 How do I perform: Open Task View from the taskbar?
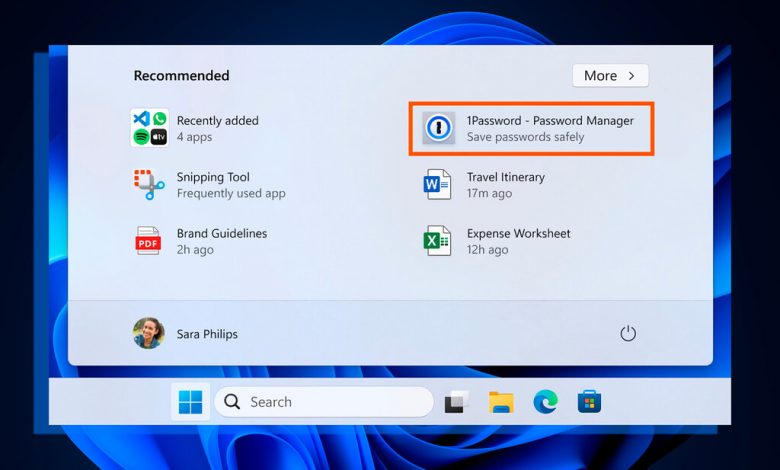click(456, 402)
